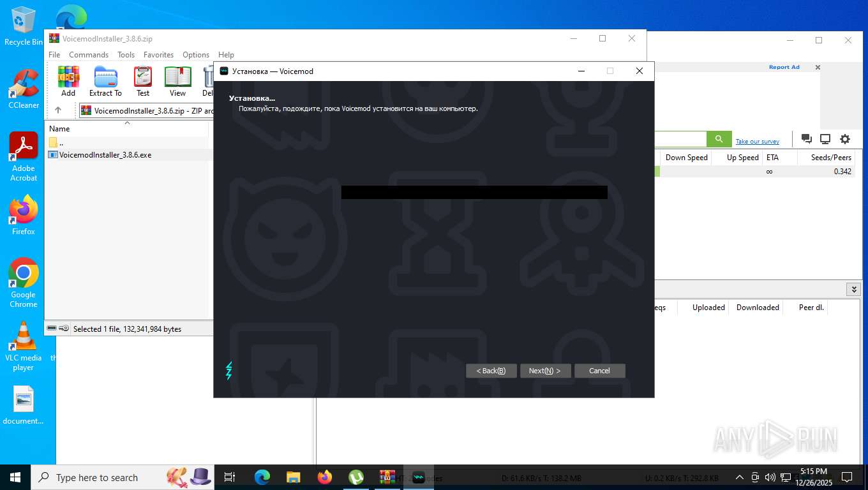Open Google Chrome desktop shortcut
Viewport: 868px width, 490px height.
[x=24, y=283]
